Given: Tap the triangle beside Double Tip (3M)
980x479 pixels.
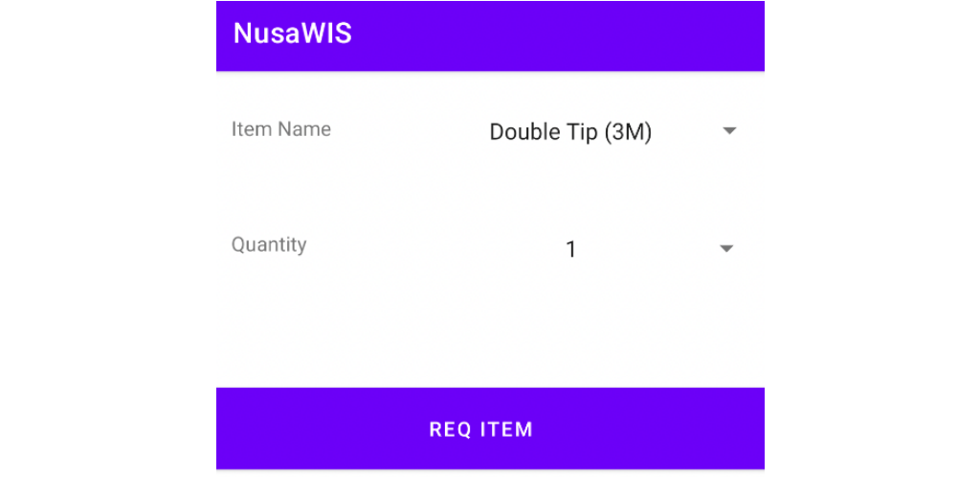Looking at the screenshot, I should pos(729,131).
